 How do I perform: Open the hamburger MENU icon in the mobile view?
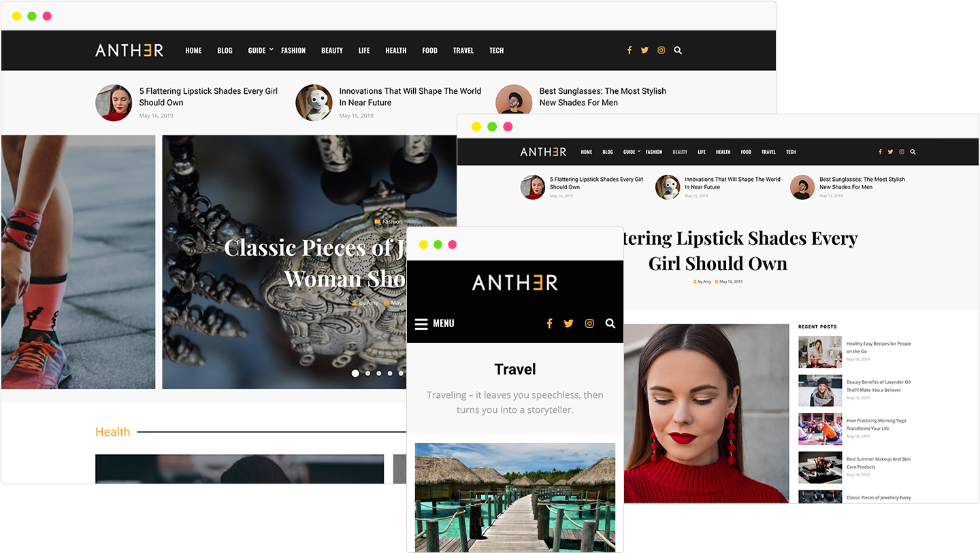pyautogui.click(x=421, y=324)
